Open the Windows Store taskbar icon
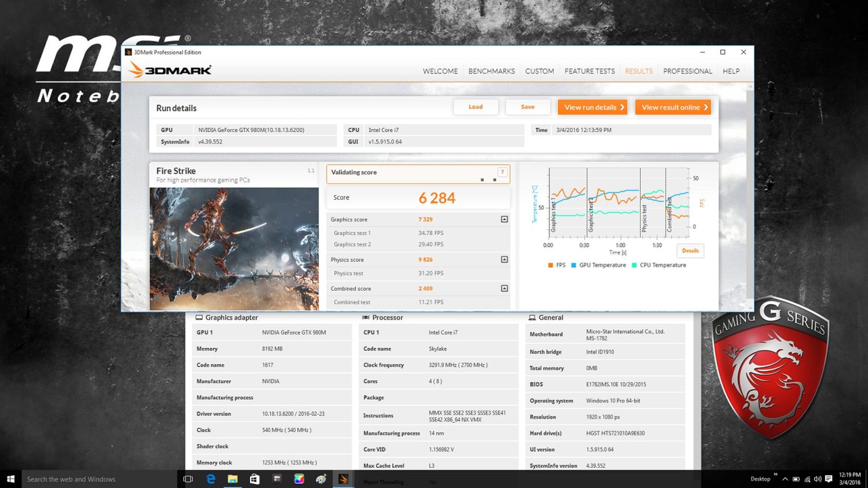 tap(255, 479)
